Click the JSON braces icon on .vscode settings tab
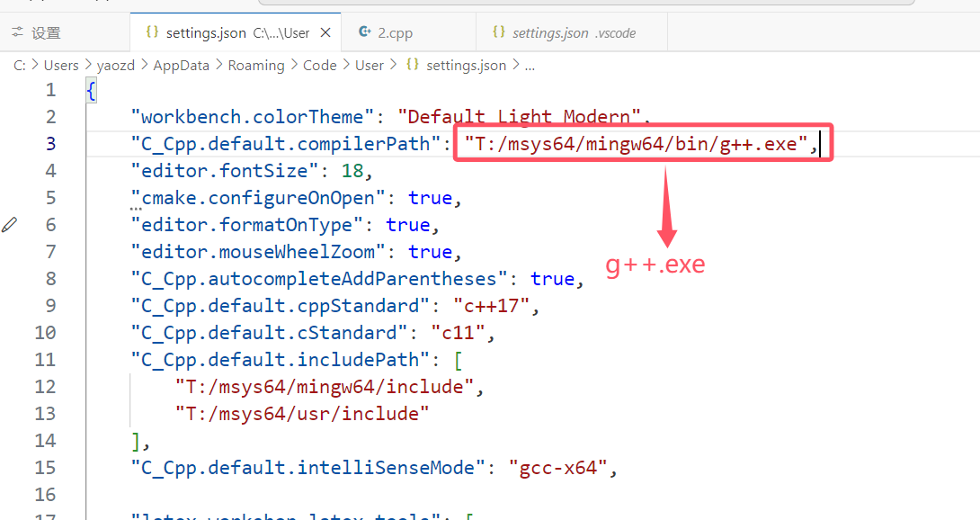 coord(498,31)
